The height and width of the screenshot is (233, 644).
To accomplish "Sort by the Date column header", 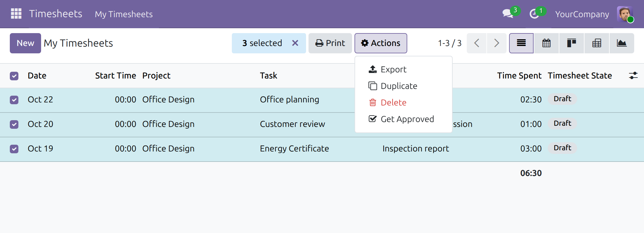I will pyautogui.click(x=37, y=76).
